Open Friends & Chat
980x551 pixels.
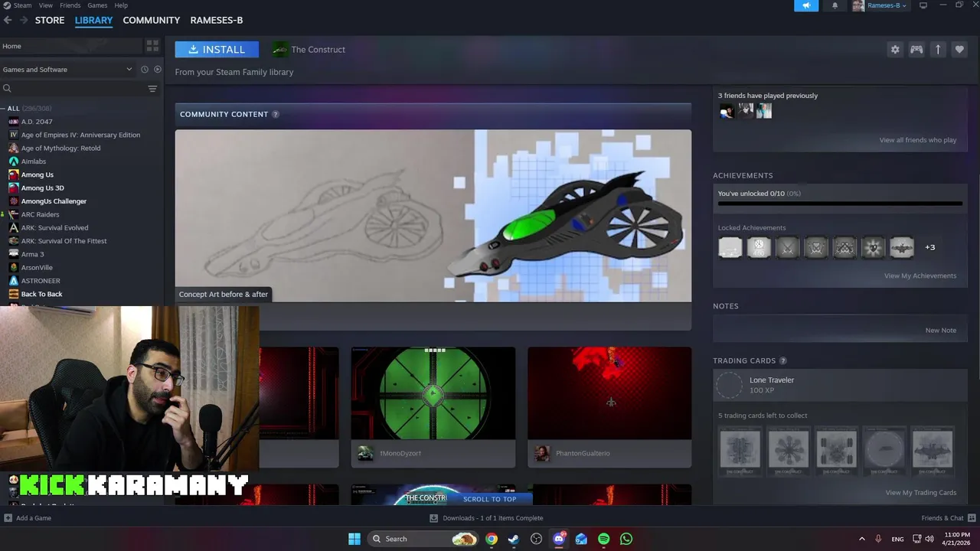point(948,518)
